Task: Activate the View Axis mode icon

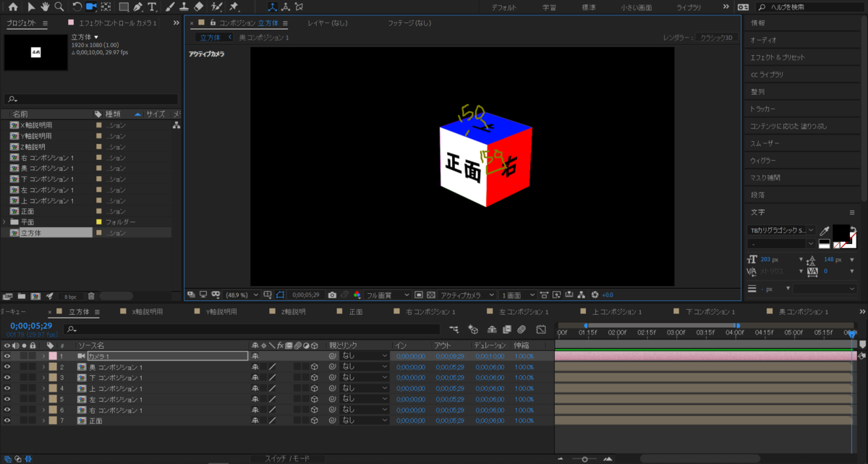Action: pos(297,7)
